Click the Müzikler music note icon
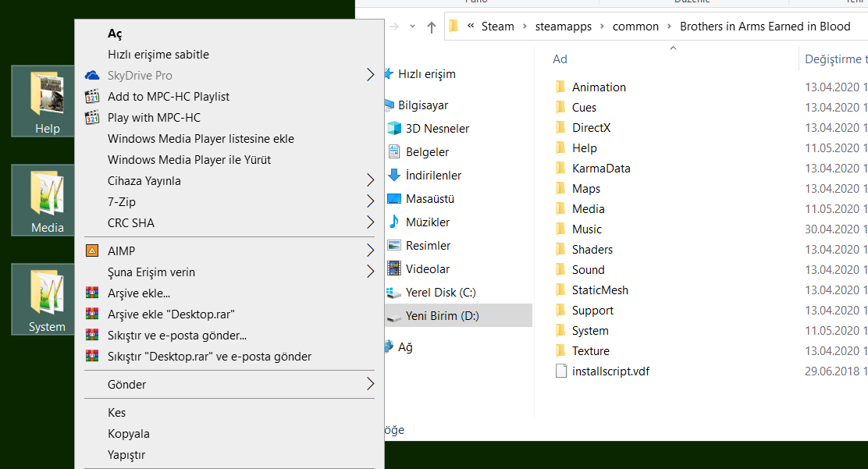 tap(393, 222)
